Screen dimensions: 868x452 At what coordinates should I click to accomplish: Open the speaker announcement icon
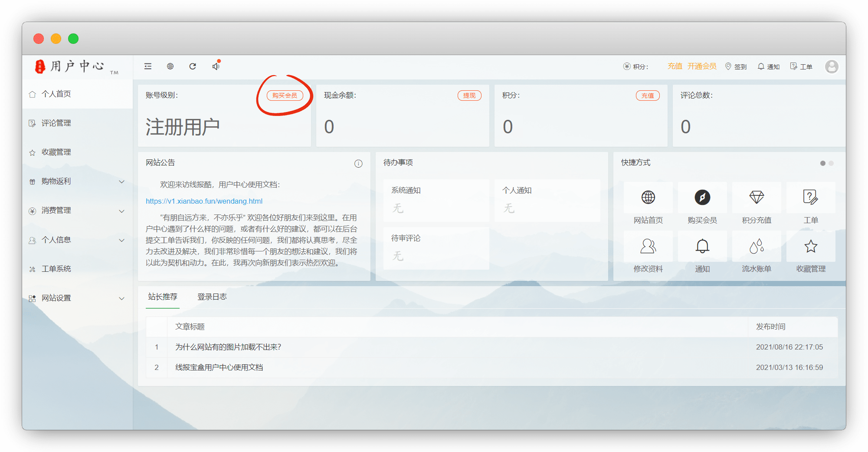click(x=216, y=66)
